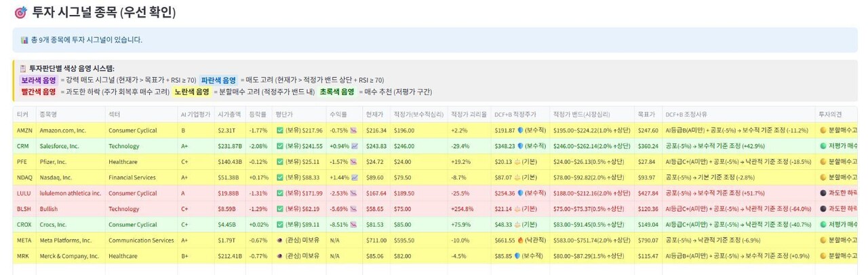Sort by the 현재가 column header
Image resolution: width=868 pixels, height=275 pixels.
coord(376,114)
